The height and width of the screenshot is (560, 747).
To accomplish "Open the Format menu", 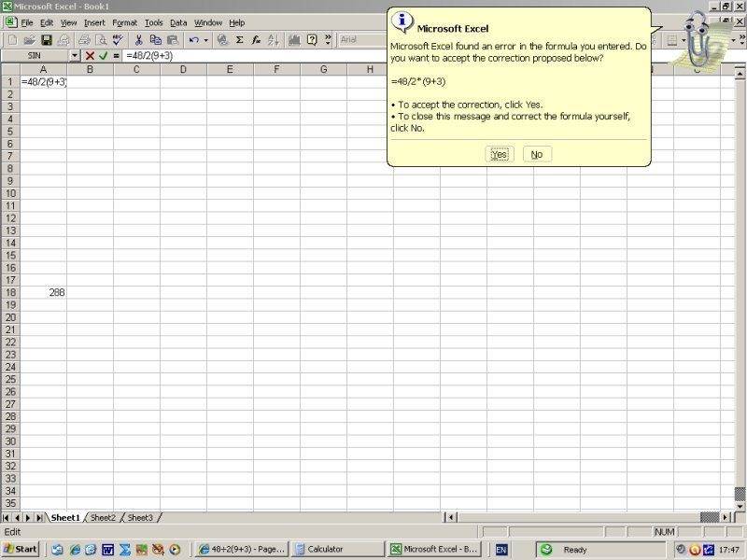I will (125, 22).
